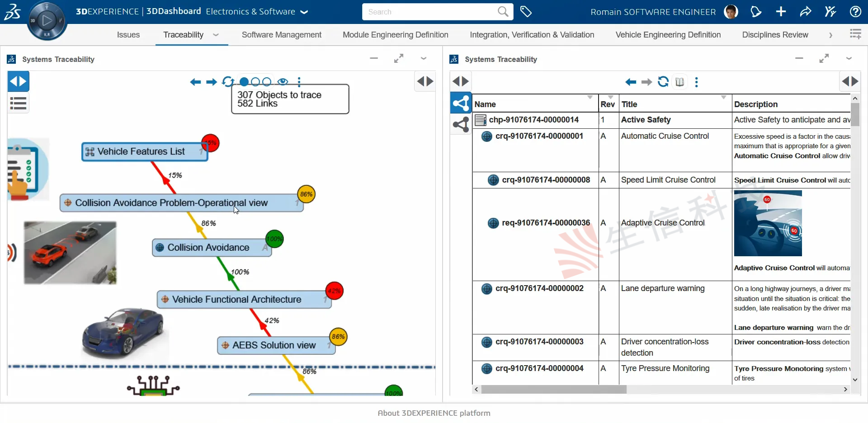Open the Title column filter arrow
868x423 pixels.
[x=724, y=98]
